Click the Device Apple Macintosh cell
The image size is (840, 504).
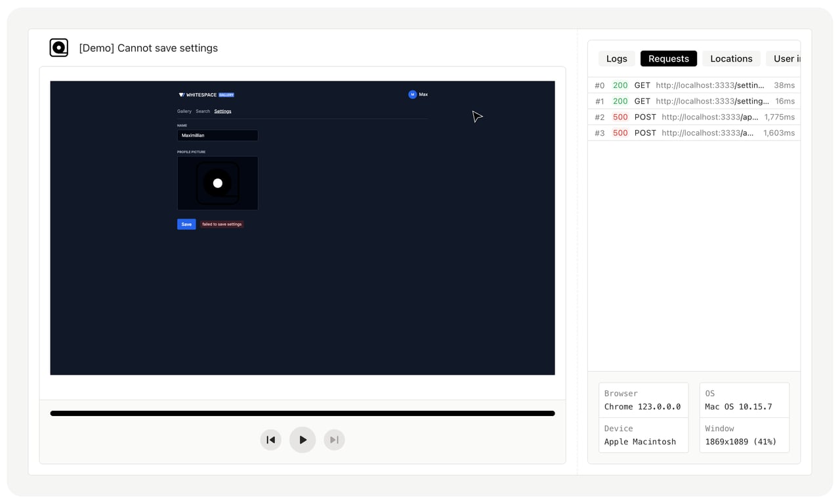click(644, 435)
